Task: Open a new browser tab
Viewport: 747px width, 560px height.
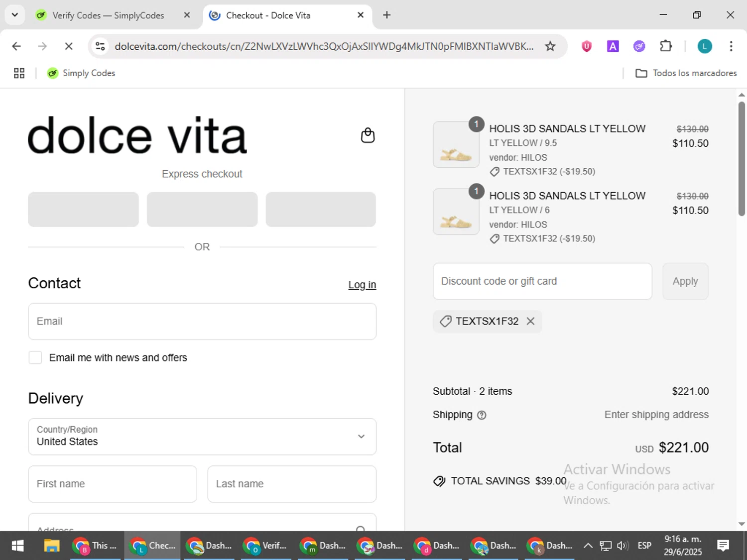Action: pyautogui.click(x=386, y=15)
